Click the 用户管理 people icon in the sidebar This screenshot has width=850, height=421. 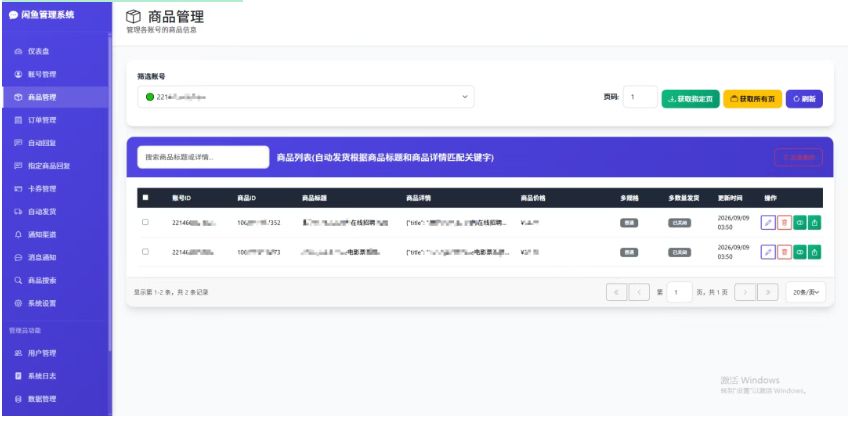tap(18, 353)
